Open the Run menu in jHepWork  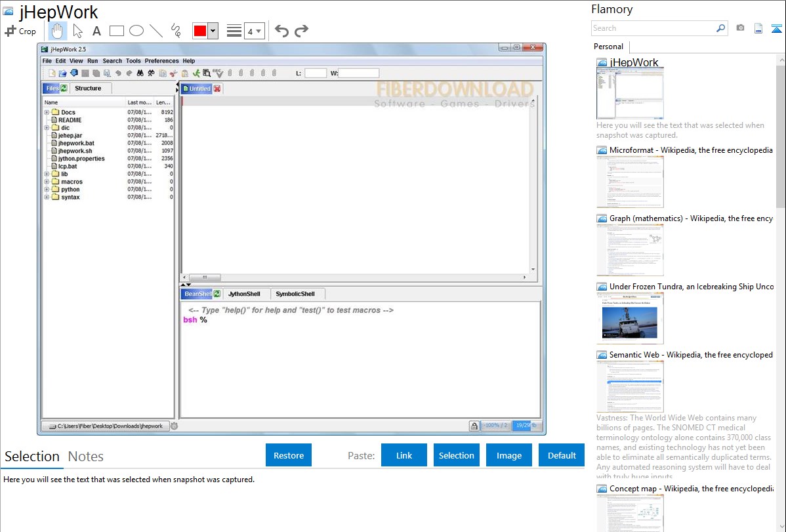click(93, 60)
